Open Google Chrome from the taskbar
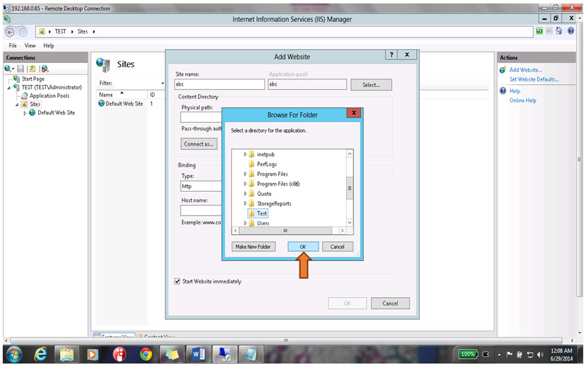Image resolution: width=588 pixels, height=369 pixels. point(146,354)
